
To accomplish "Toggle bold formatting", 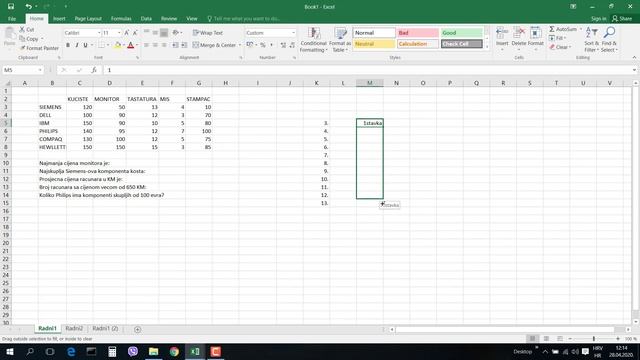I will coord(68,45).
